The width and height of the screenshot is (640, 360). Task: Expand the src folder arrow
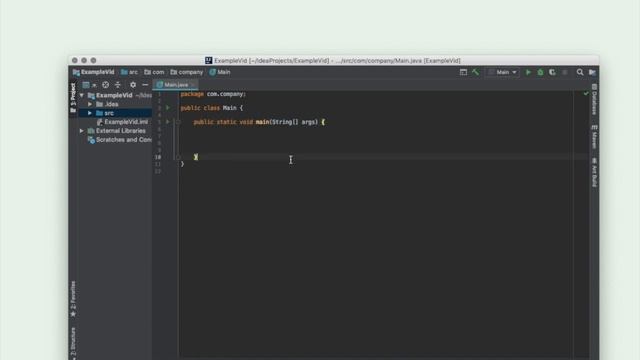[x=90, y=113]
